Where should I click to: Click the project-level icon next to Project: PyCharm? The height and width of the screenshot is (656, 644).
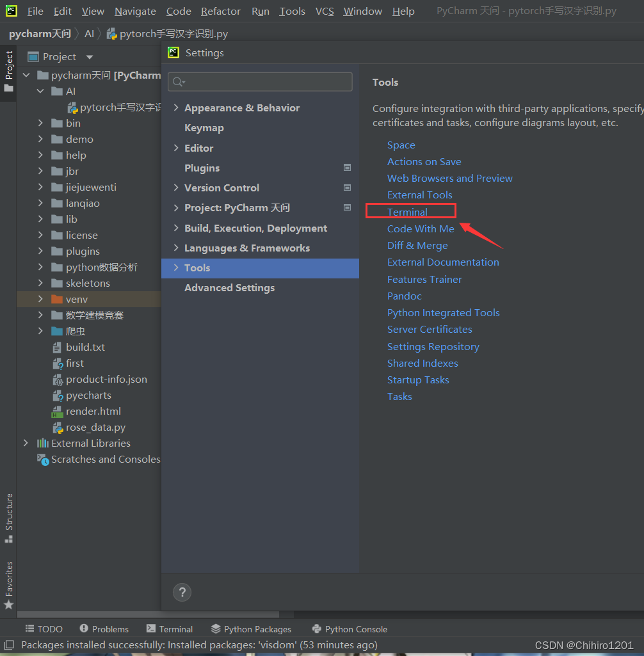[347, 207]
